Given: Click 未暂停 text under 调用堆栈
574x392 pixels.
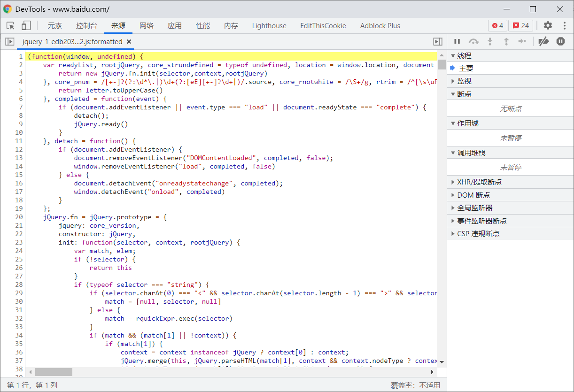Looking at the screenshot, I should click(511, 167).
